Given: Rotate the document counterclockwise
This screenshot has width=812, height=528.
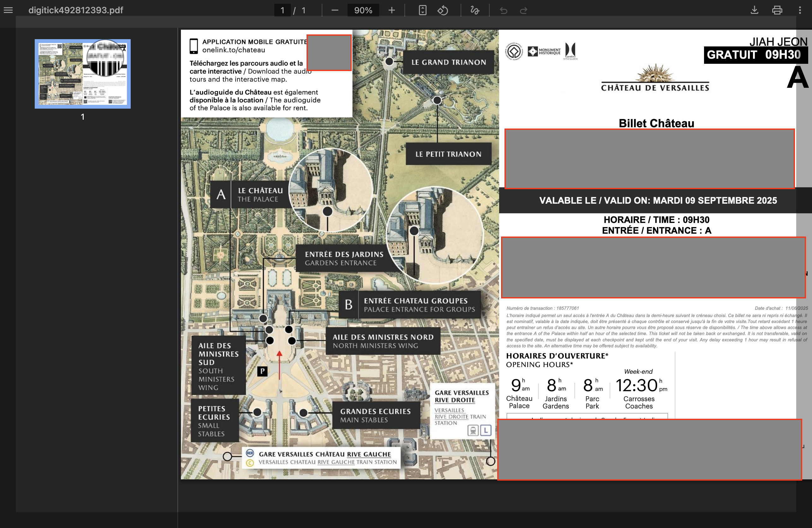Looking at the screenshot, I should click(x=443, y=10).
